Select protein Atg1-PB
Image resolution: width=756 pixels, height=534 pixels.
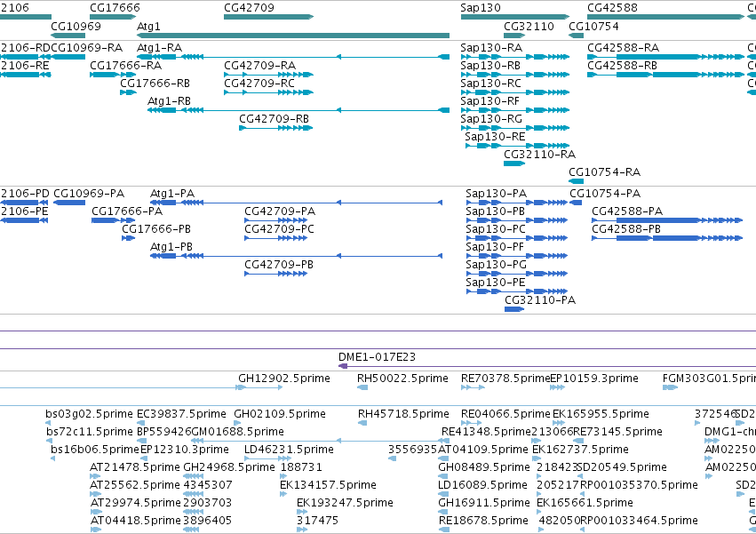[x=297, y=256]
